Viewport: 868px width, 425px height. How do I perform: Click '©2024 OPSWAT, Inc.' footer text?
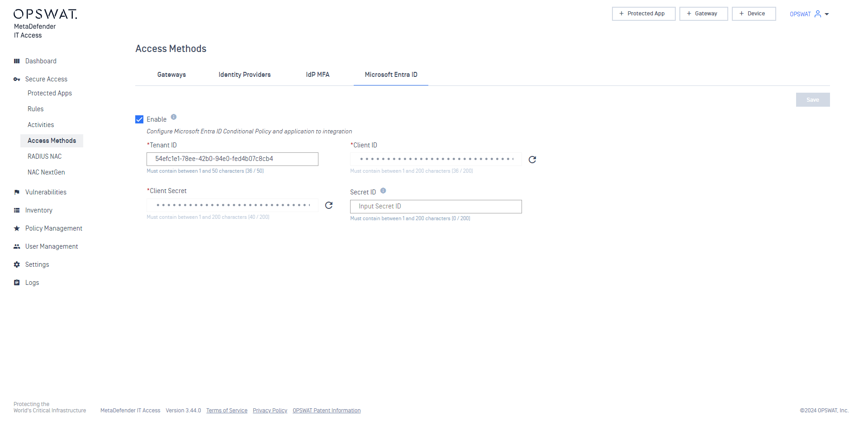click(824, 411)
